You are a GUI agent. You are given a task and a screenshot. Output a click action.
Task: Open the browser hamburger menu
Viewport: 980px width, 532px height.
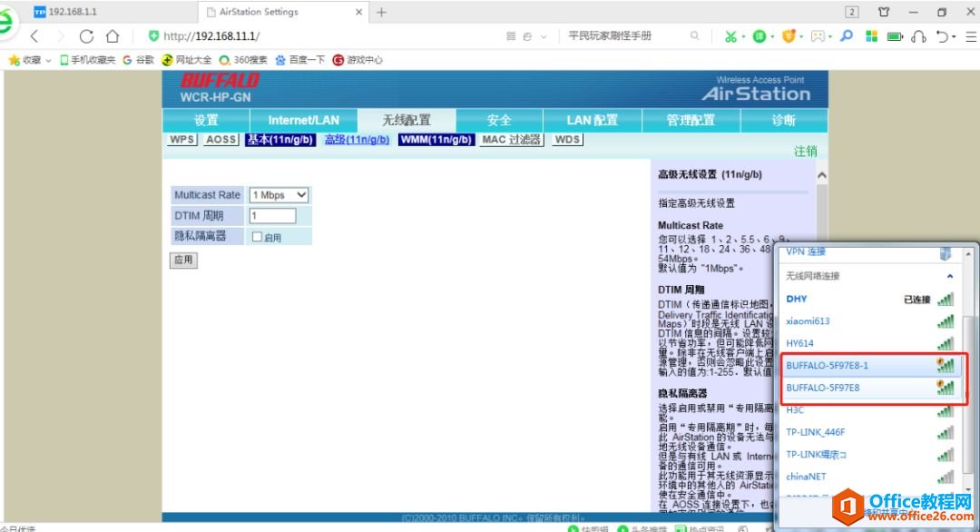971,37
